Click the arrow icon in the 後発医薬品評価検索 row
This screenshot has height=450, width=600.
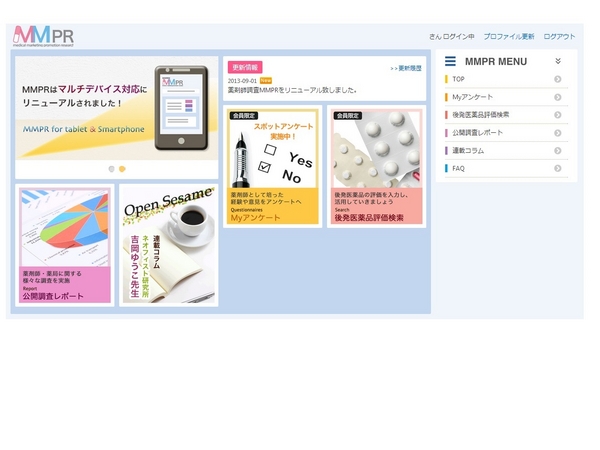click(558, 115)
